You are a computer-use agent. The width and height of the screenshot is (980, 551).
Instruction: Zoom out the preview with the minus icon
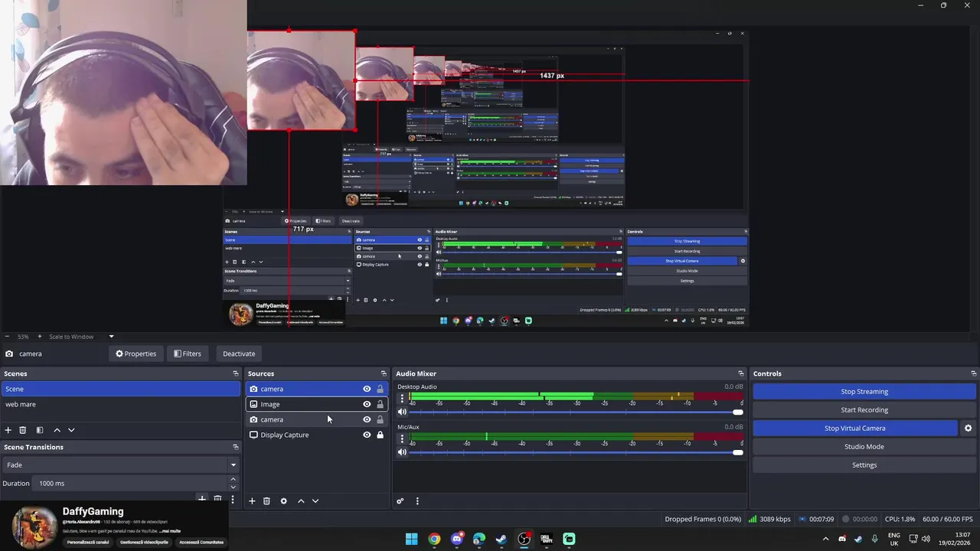pyautogui.click(x=7, y=337)
